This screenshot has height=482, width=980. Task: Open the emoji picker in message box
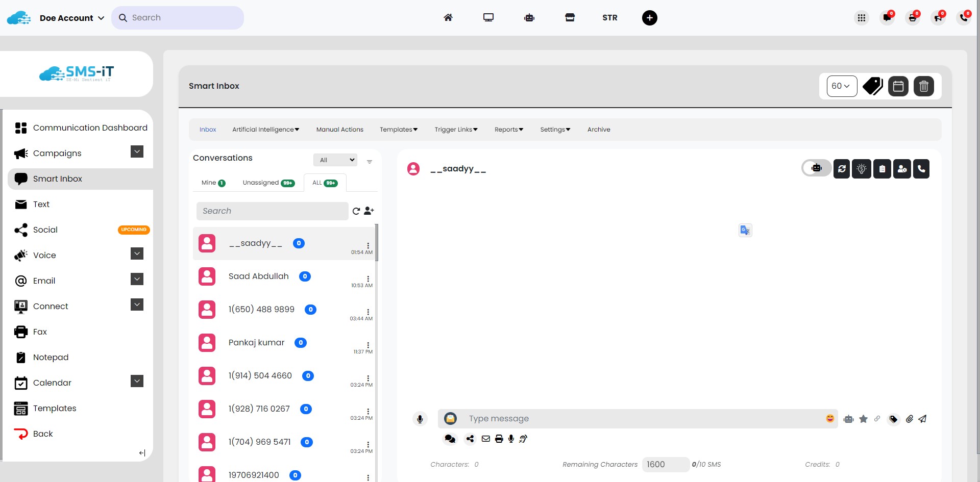click(x=830, y=418)
